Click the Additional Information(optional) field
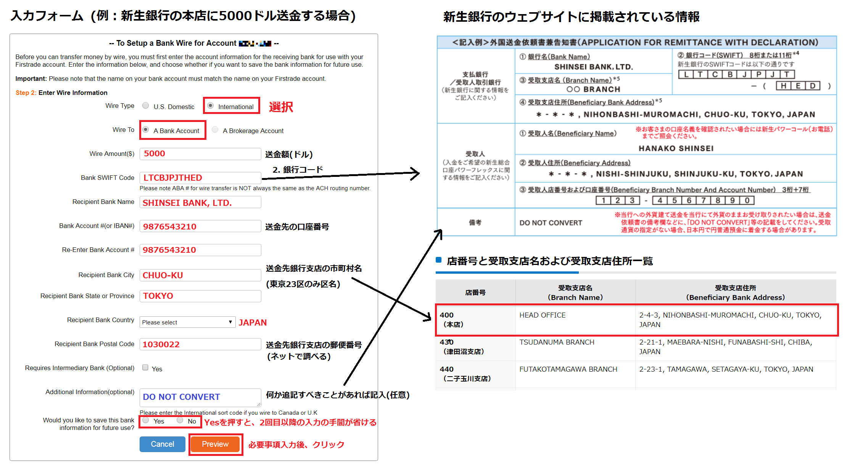The height and width of the screenshot is (470, 868). point(200,397)
